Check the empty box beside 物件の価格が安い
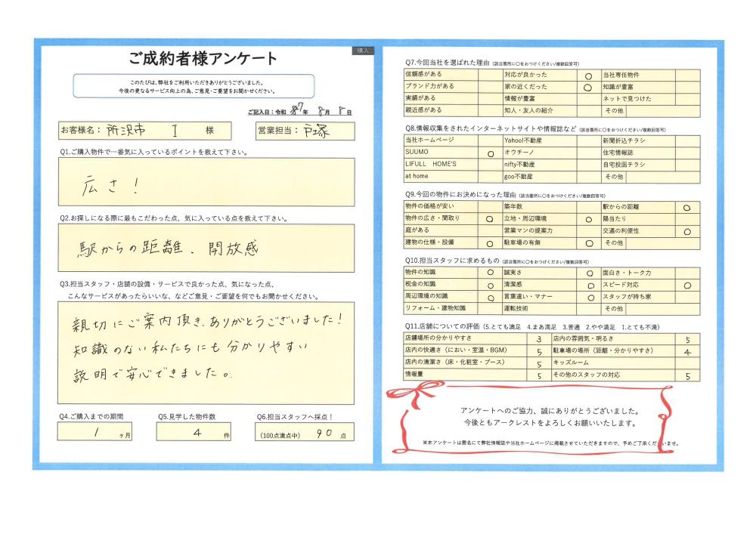Viewport: 756px width, 534px height. tap(490, 207)
